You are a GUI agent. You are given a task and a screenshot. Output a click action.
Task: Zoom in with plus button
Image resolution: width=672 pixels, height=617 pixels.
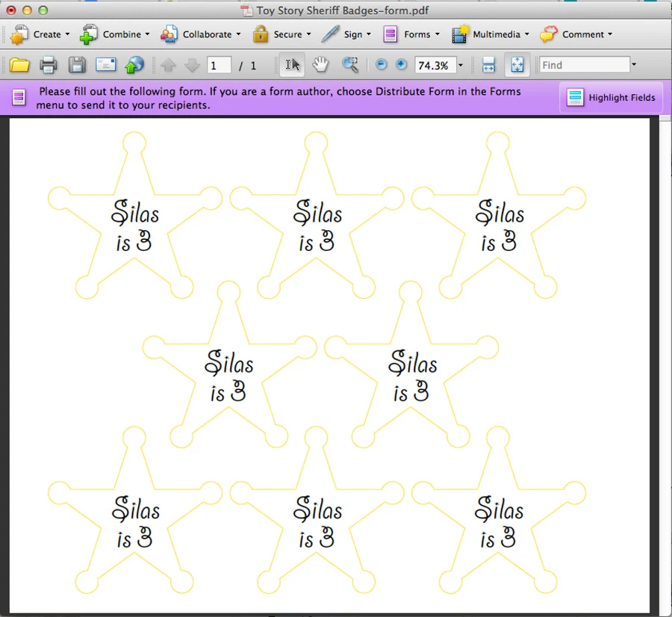401,64
